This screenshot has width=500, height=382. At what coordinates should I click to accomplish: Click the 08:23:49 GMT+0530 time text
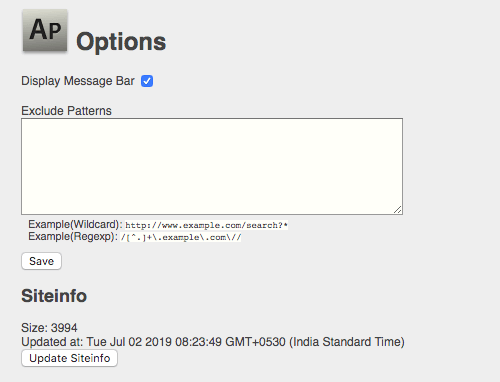click(x=230, y=342)
